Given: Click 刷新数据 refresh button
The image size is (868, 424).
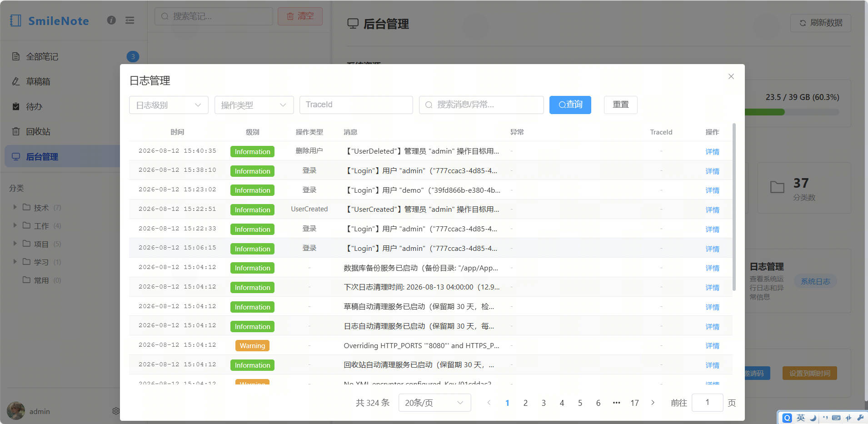Looking at the screenshot, I should coord(821,23).
